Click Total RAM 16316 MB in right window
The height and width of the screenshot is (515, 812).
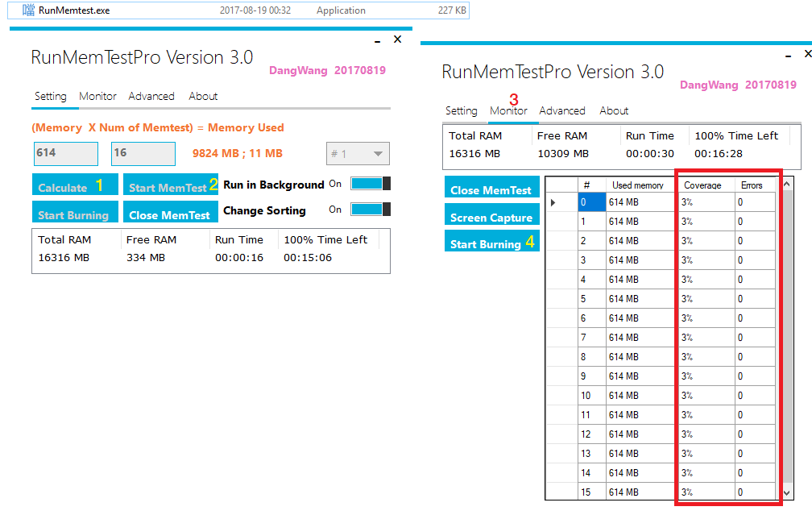click(474, 154)
